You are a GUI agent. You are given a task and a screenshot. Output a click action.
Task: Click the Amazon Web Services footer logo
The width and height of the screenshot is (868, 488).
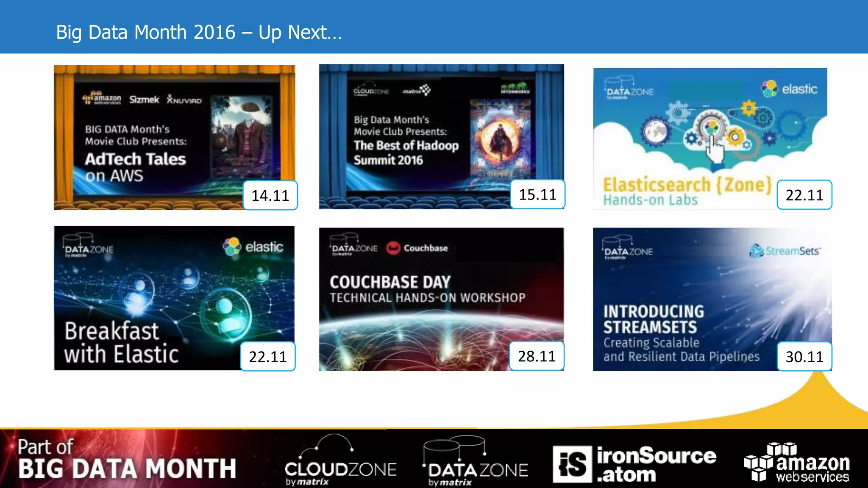pyautogui.click(x=797, y=463)
